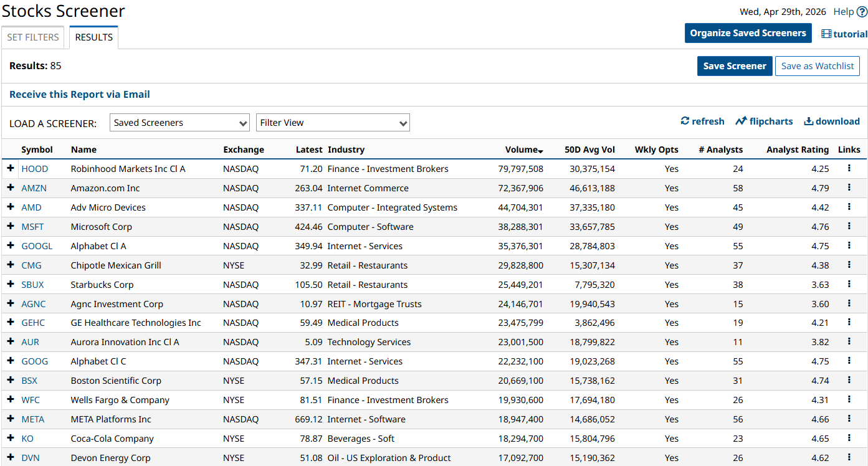The width and height of the screenshot is (868, 466).
Task: Open the Saved Screeners dropdown
Action: pyautogui.click(x=180, y=123)
